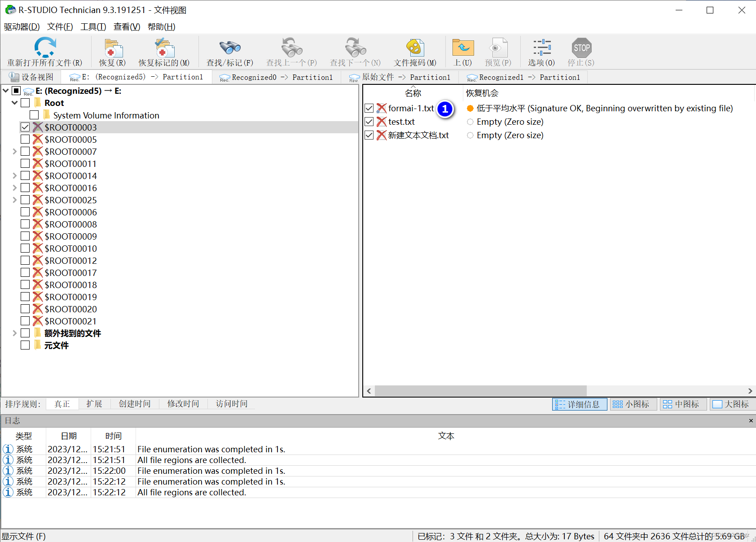Click the 元文件 folder icon
This screenshot has width=756, height=542.
(38, 345)
